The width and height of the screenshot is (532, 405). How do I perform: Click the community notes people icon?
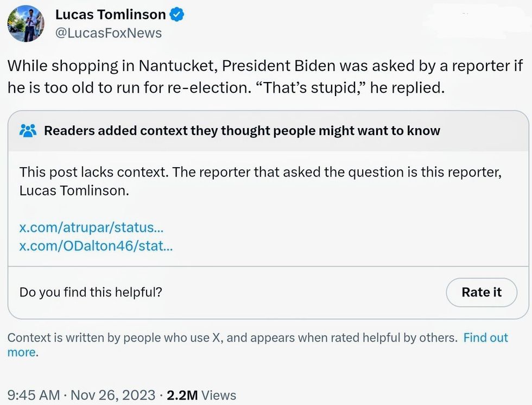tap(28, 131)
